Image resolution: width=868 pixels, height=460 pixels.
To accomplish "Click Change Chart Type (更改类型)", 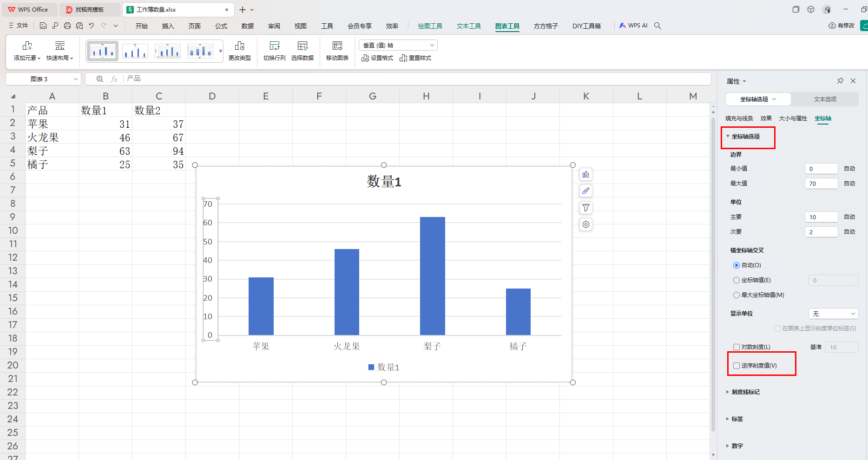I will click(x=240, y=51).
